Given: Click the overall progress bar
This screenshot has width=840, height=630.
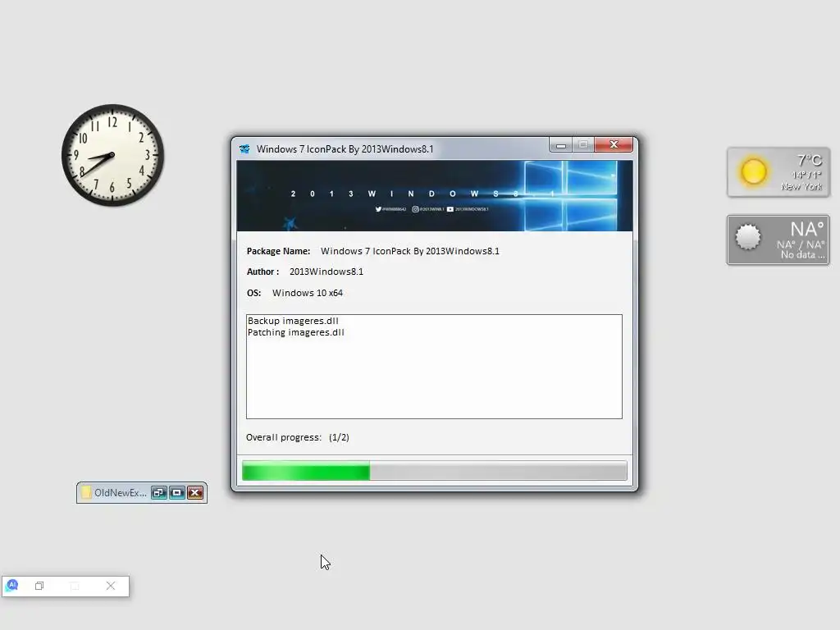Looking at the screenshot, I should coord(435,472).
